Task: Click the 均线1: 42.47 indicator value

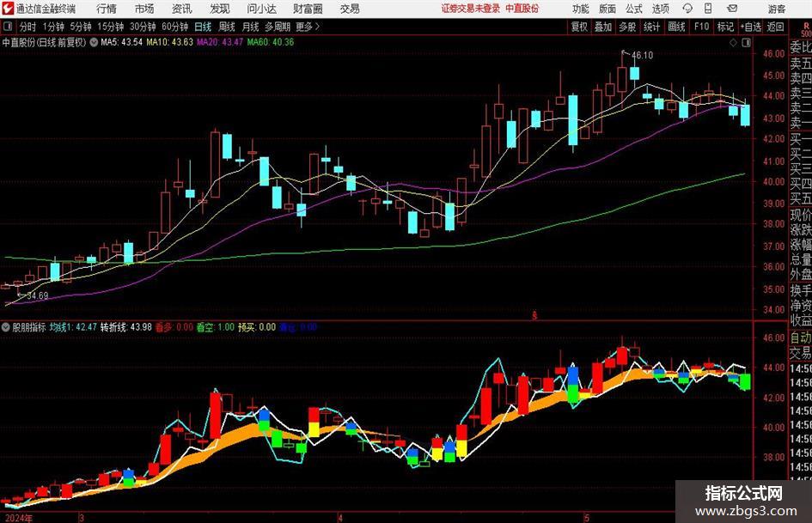Action: pyautogui.click(x=73, y=327)
